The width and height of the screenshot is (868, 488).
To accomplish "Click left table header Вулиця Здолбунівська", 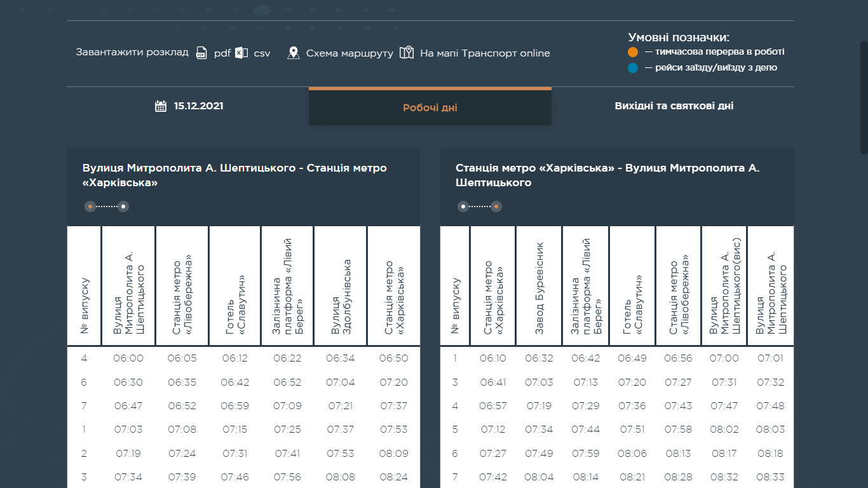I will [x=341, y=286].
